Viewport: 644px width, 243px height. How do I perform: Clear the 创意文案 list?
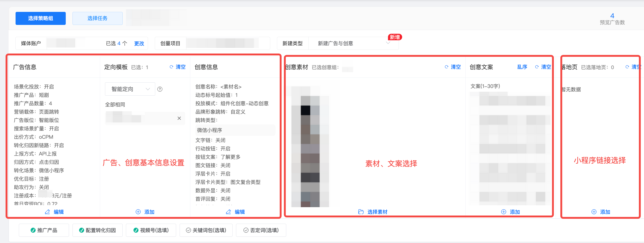[543, 67]
